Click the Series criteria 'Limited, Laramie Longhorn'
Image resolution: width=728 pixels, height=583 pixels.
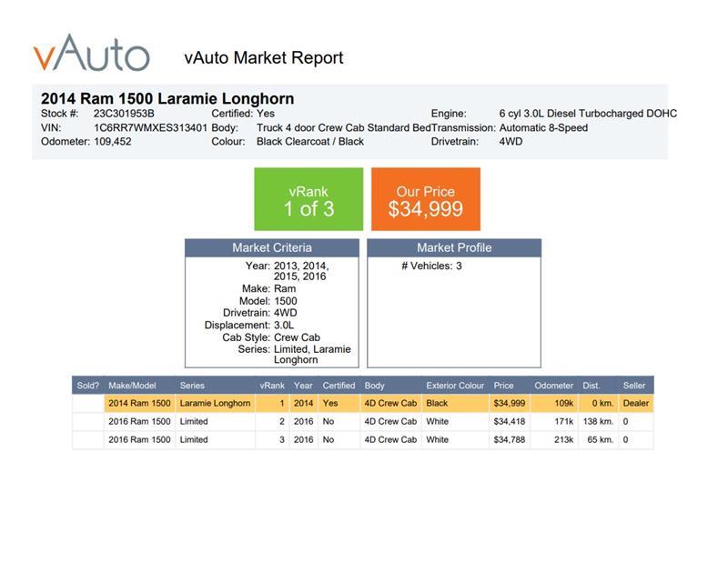click(312, 354)
